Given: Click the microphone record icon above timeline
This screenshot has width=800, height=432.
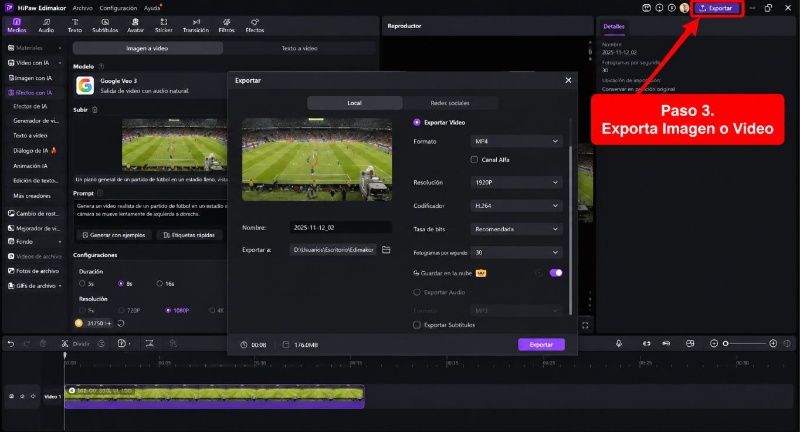Looking at the screenshot, I should [x=618, y=344].
